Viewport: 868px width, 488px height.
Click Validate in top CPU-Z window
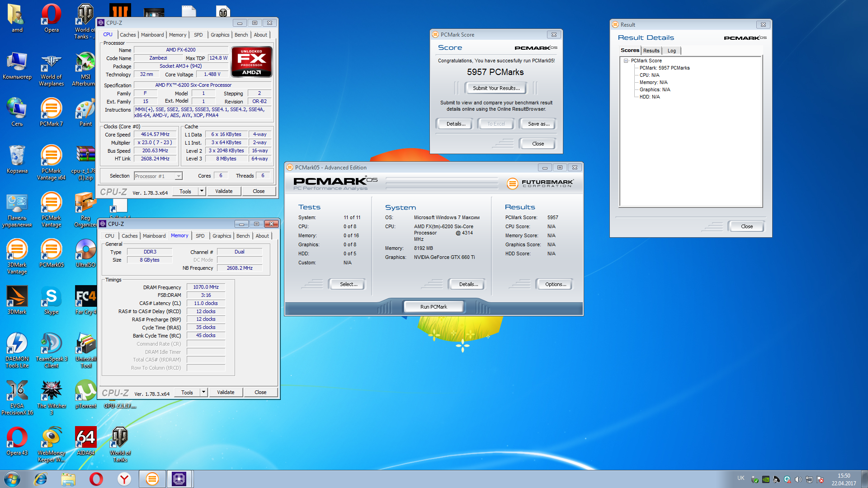click(224, 191)
